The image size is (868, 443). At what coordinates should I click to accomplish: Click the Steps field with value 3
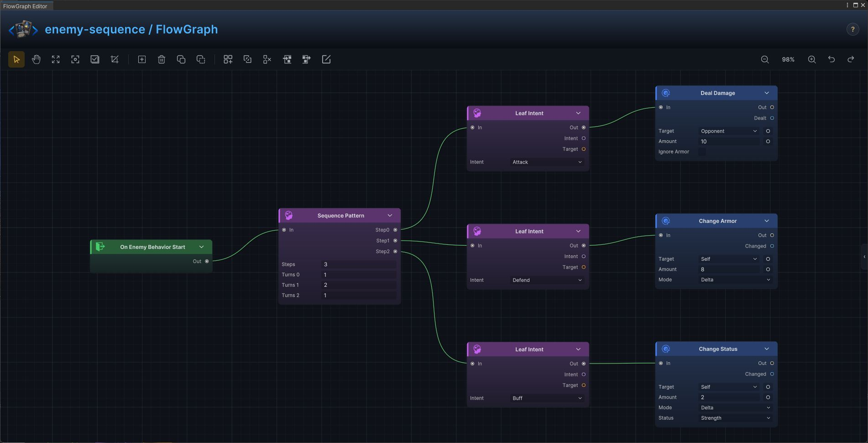(359, 264)
